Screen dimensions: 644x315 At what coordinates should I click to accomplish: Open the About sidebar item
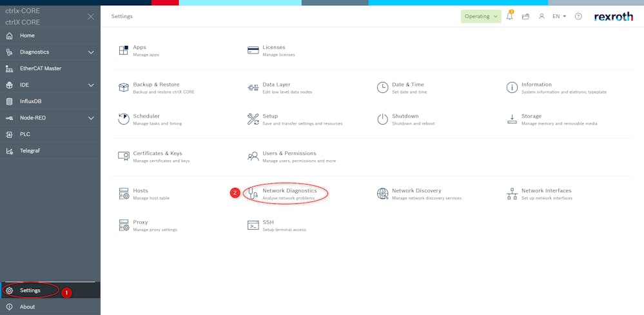(50, 307)
